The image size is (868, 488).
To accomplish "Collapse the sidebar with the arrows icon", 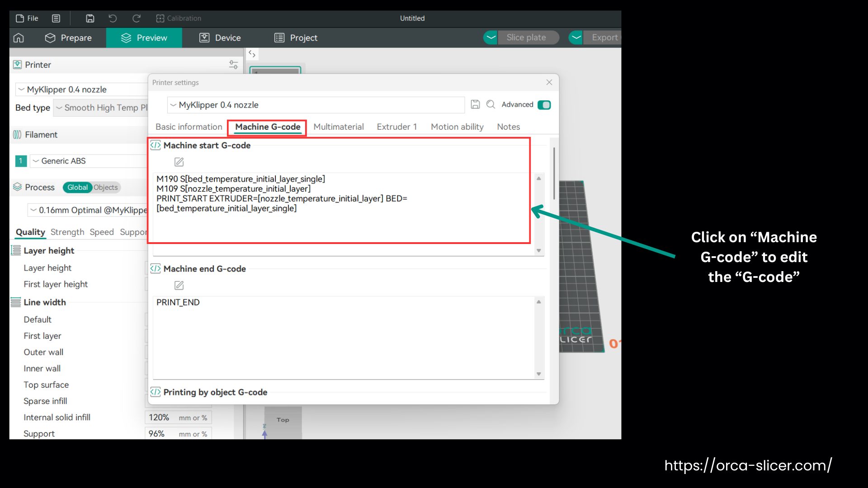I will [x=252, y=54].
